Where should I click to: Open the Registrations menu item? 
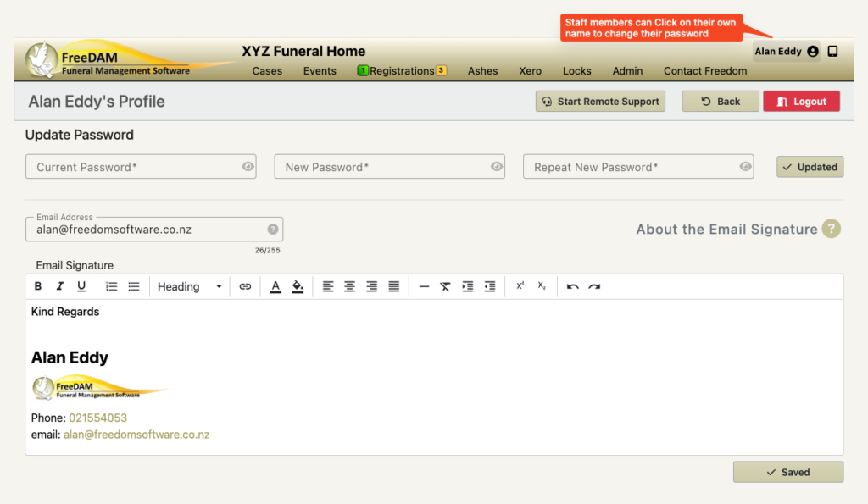[402, 71]
